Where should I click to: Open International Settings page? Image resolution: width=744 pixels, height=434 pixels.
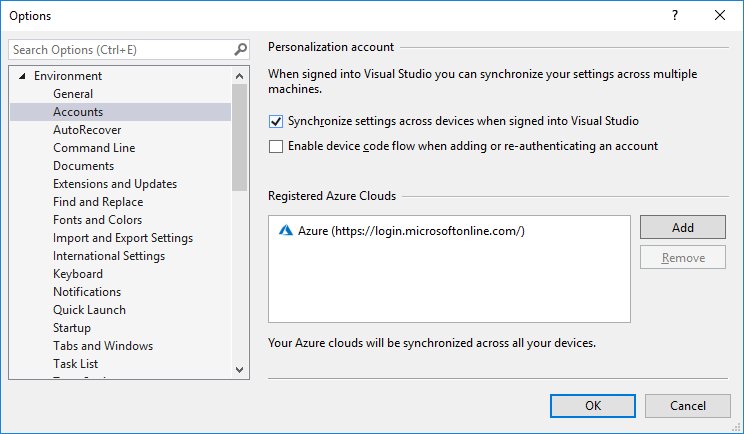point(109,256)
